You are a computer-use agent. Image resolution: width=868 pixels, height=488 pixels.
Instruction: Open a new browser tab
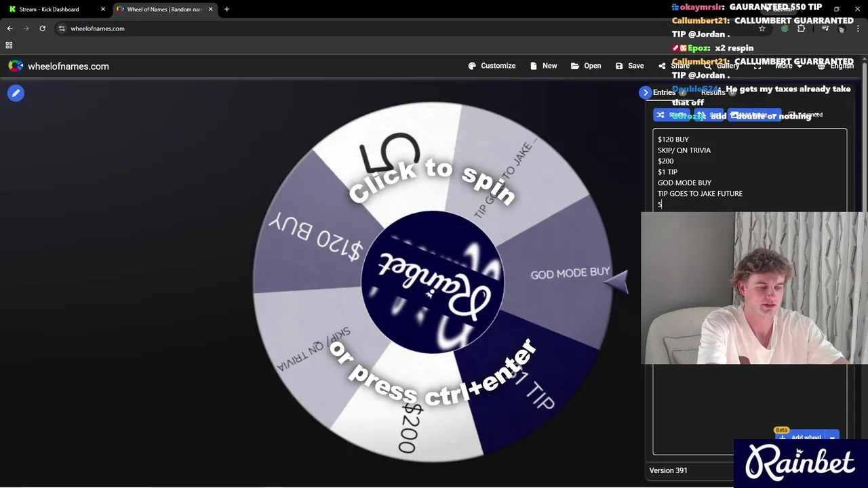tap(226, 9)
